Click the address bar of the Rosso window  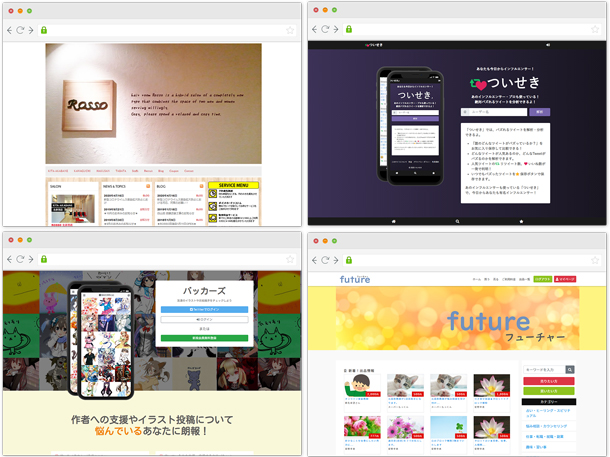[x=167, y=30]
